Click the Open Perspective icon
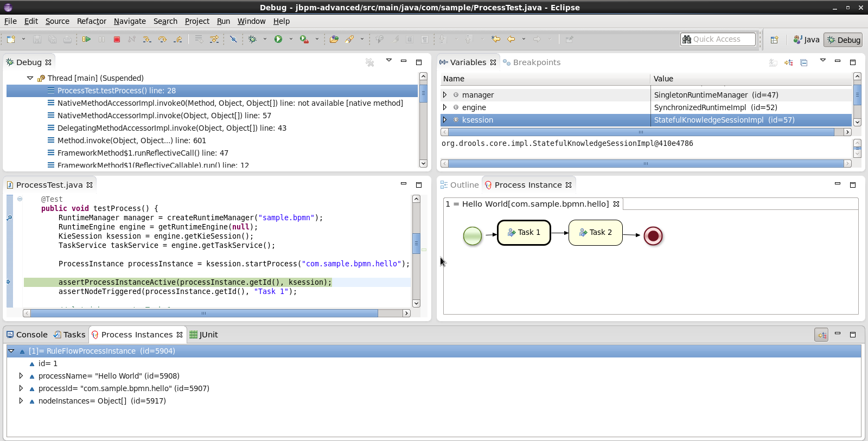The image size is (868, 441). click(774, 40)
